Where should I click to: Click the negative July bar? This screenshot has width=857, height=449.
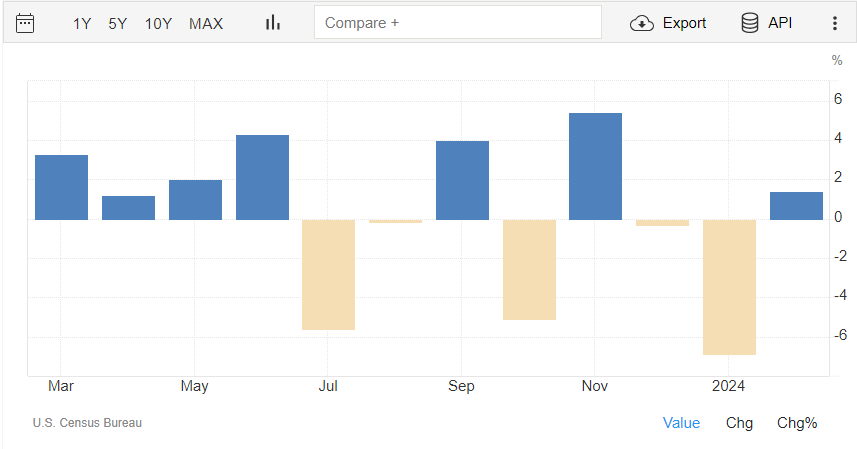(328, 274)
